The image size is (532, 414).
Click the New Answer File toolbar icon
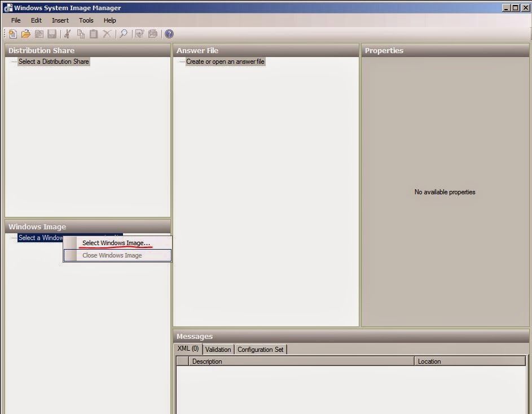point(13,34)
